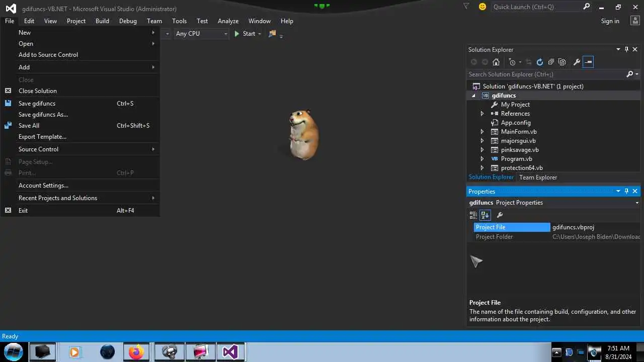The image size is (644, 362).
Task: Click the Save gdifuncs disk icon
Action: [x=8, y=103]
